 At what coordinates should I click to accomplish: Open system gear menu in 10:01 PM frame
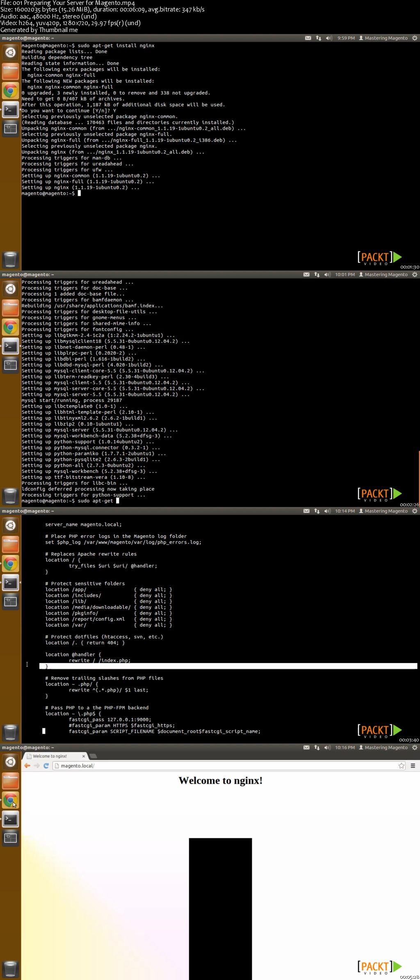(x=415, y=275)
